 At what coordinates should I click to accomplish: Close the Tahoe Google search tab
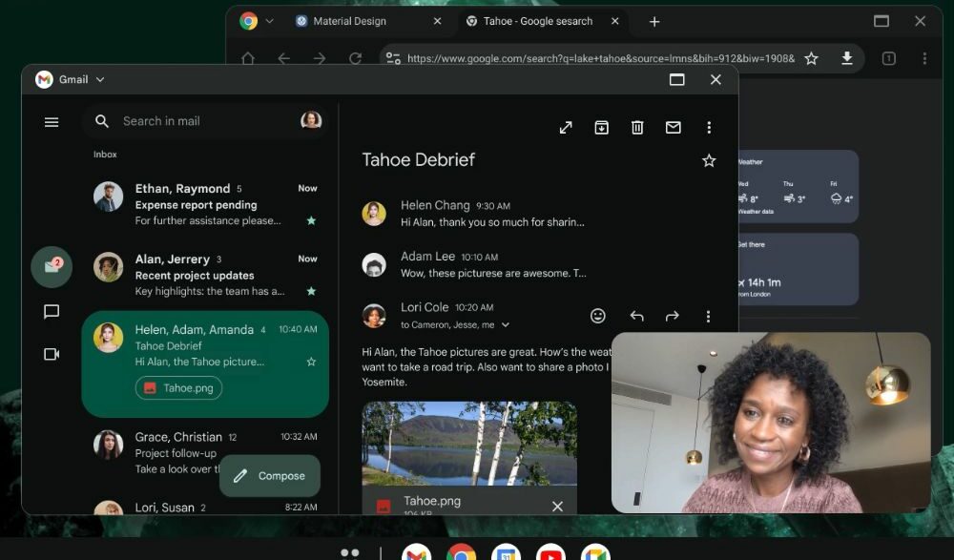point(615,21)
